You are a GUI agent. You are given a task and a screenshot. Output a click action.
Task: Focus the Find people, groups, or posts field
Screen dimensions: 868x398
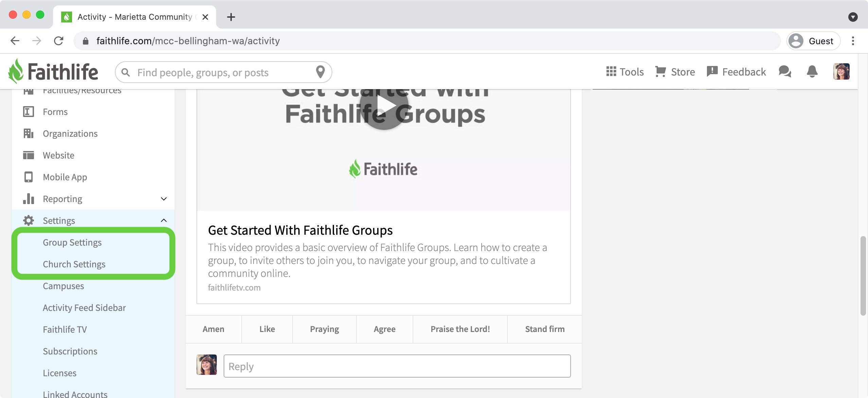[224, 72]
